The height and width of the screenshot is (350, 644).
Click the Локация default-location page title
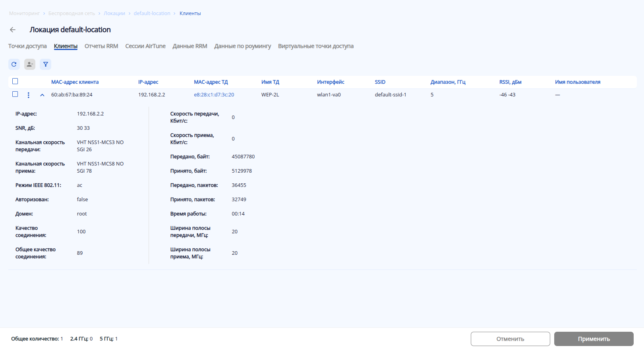[x=70, y=30]
